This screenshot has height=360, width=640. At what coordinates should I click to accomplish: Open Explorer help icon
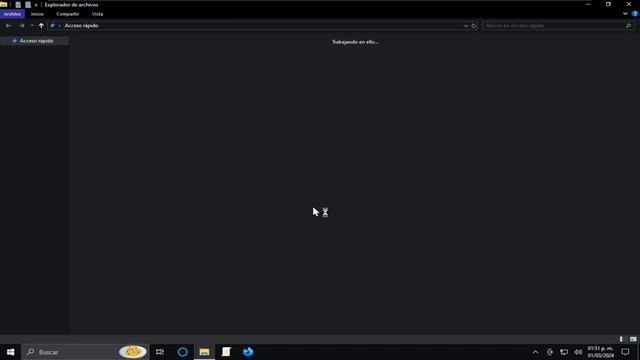635,14
